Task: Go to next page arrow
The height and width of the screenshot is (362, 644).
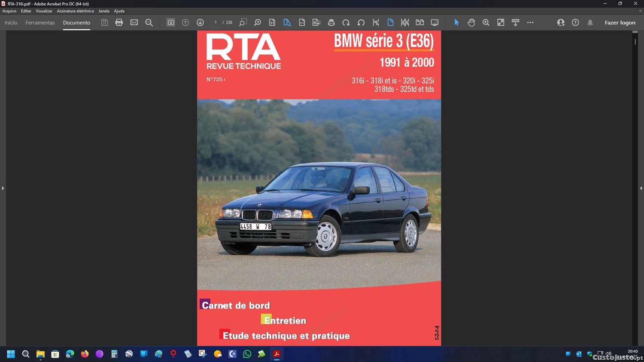Action: point(200,22)
